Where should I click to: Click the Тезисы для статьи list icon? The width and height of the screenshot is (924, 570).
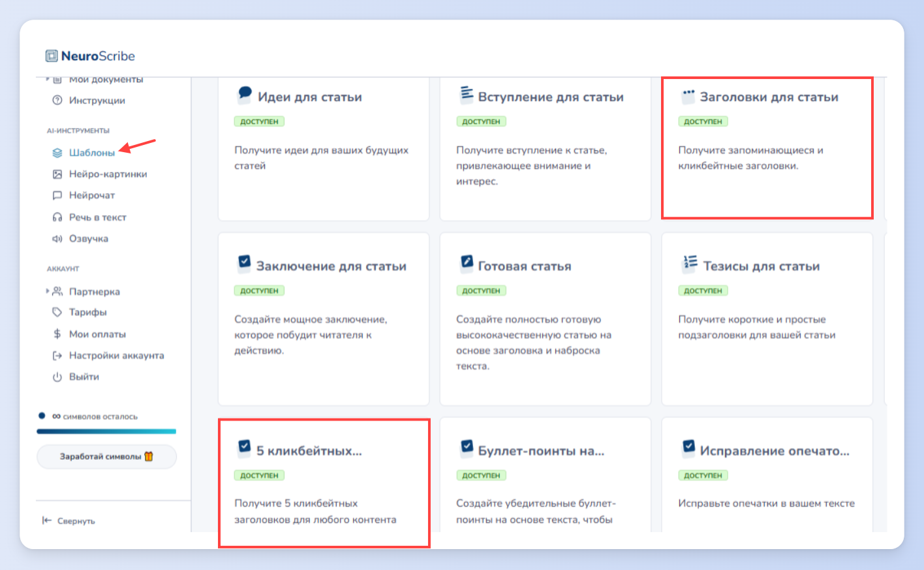click(690, 263)
